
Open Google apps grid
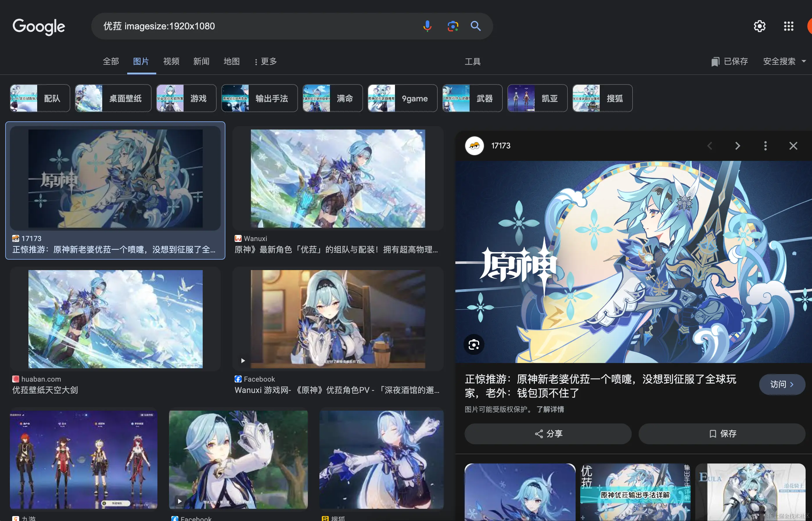click(789, 26)
